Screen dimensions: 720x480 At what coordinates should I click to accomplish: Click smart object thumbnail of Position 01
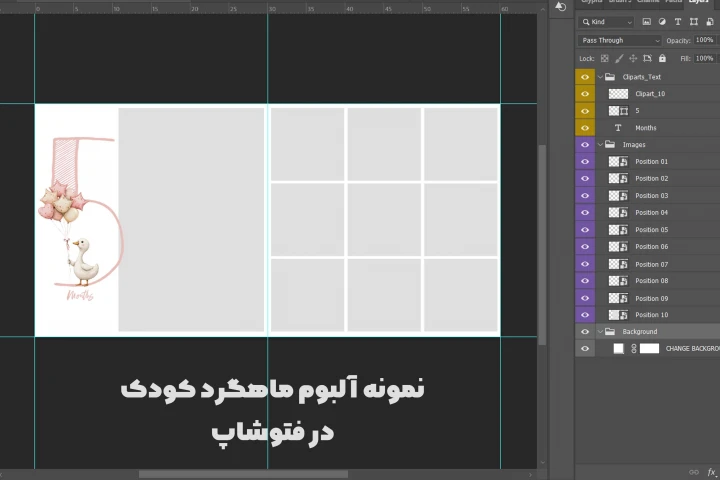[x=618, y=161]
